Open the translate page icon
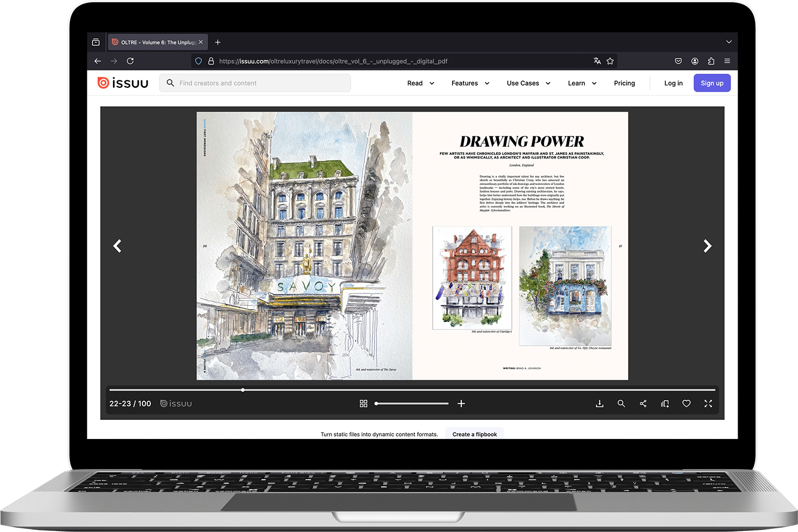 (x=597, y=61)
